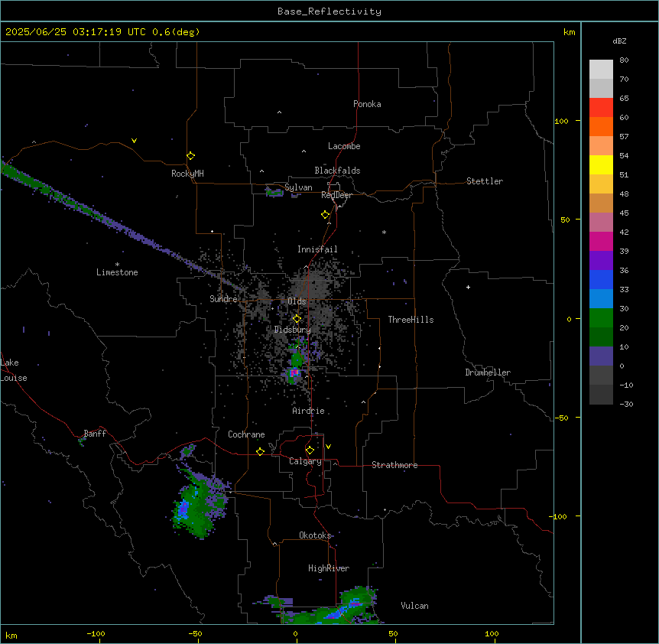Click the yellow V marker right of Calgary diamond
The image size is (659, 644).
click(328, 447)
